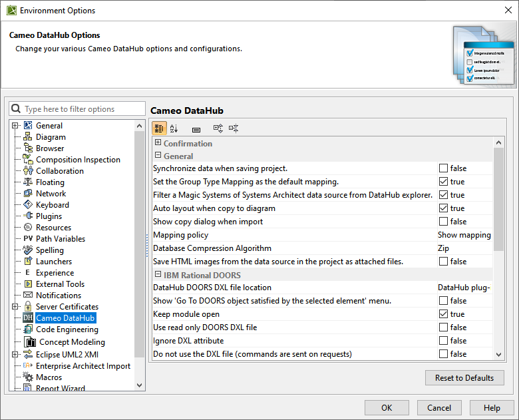This screenshot has height=420, width=519.
Task: Click the filter options search field
Action: tap(77, 108)
